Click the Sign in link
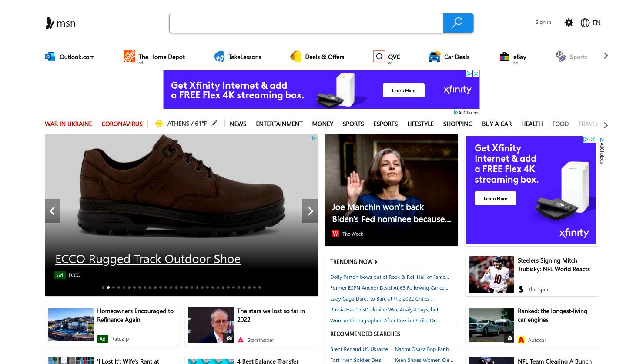The image size is (643, 364). (543, 22)
